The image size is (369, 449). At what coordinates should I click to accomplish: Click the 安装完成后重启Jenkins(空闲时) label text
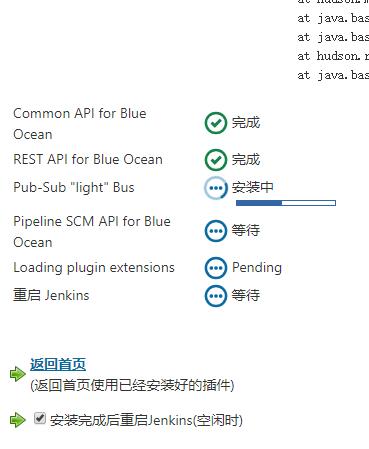[146, 420]
